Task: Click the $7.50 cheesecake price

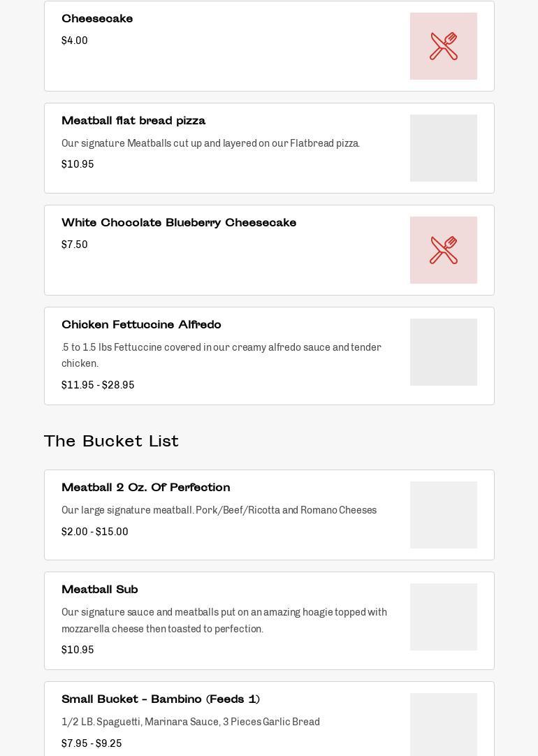Action: [x=75, y=245]
